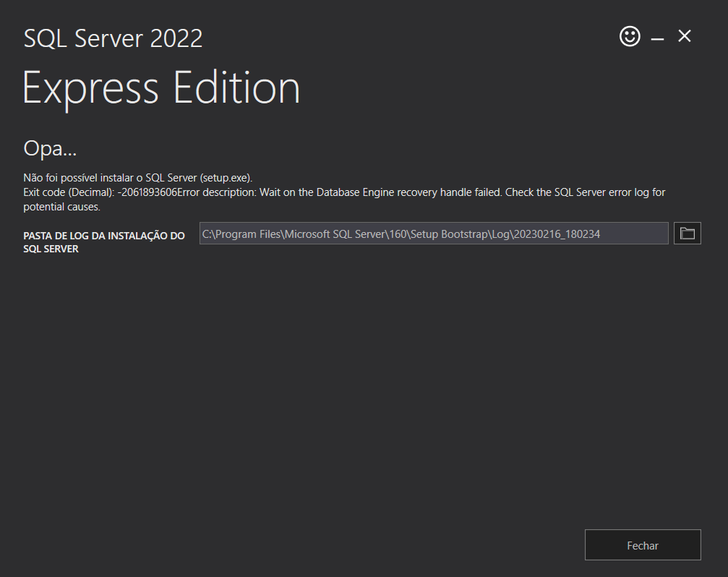
Task: Open the feedback smiley face icon
Action: pos(630,36)
